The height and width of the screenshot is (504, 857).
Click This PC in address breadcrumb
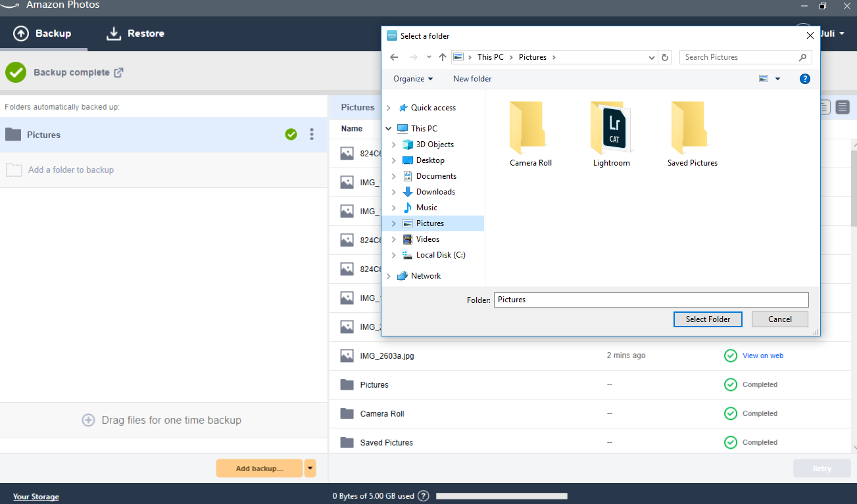[x=491, y=57]
